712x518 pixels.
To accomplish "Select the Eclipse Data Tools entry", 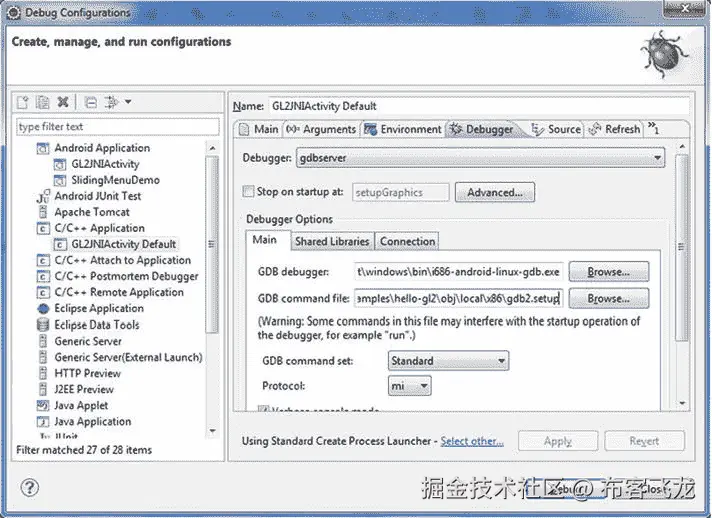I will (97, 325).
